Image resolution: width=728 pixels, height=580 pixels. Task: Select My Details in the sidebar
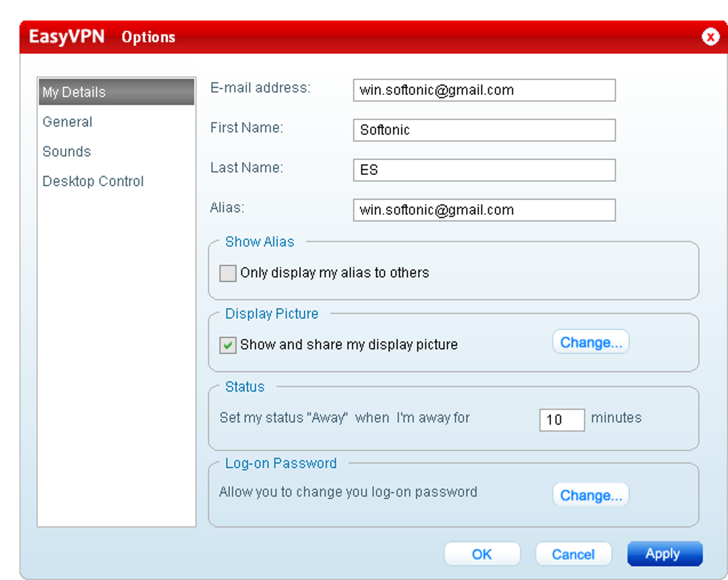tap(116, 92)
